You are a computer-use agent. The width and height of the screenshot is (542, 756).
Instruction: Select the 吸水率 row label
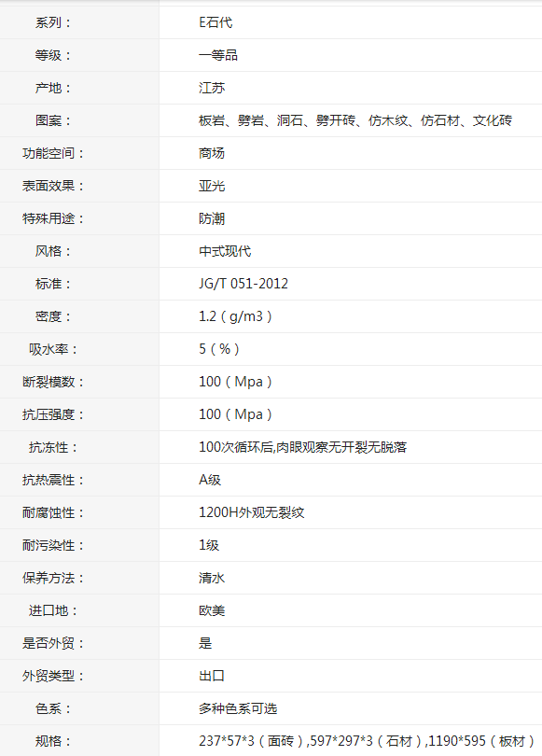(52, 349)
